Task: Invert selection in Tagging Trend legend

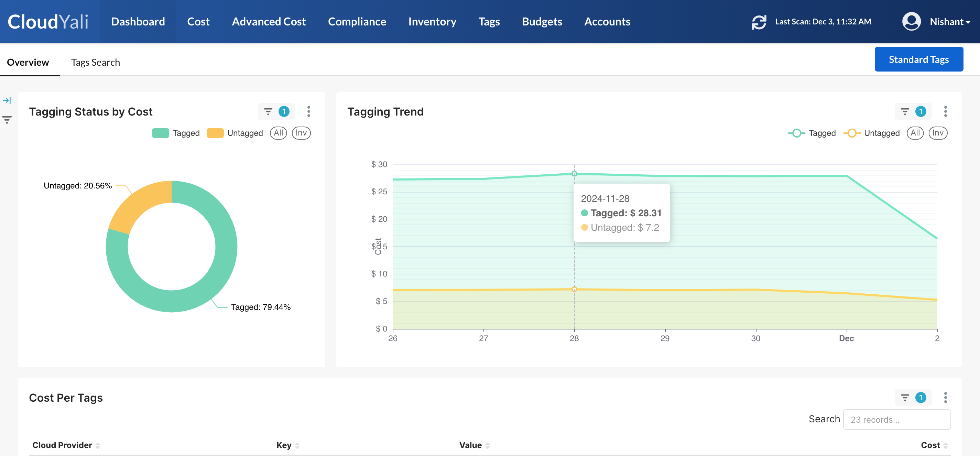Action: click(938, 133)
